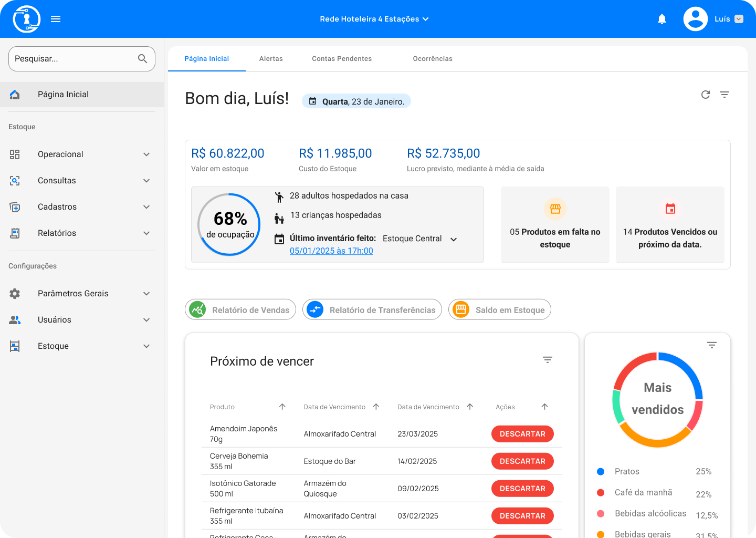756x538 pixels.
Task: Click the notification bell icon
Action: [x=662, y=19]
